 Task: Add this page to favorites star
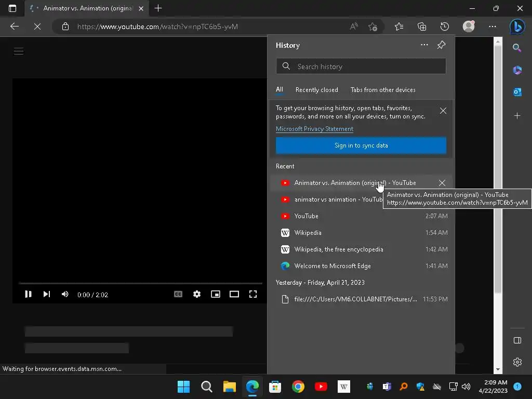point(373,26)
